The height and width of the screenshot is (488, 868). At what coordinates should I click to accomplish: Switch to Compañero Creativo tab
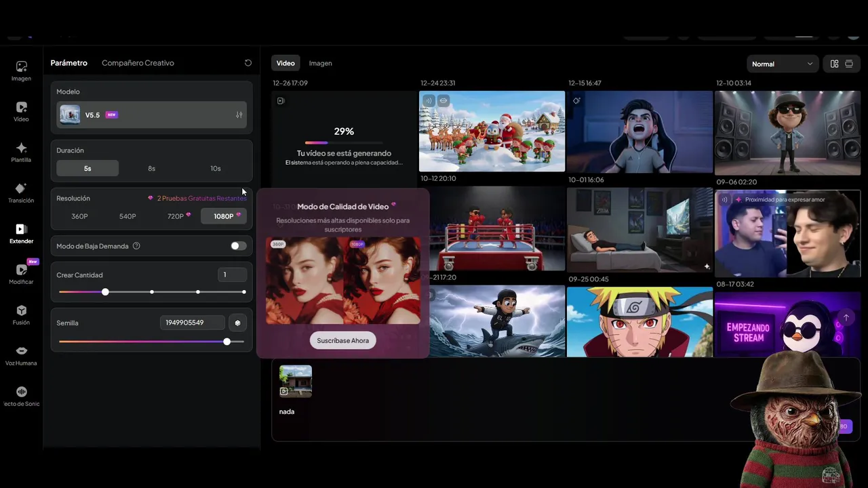pos(138,63)
